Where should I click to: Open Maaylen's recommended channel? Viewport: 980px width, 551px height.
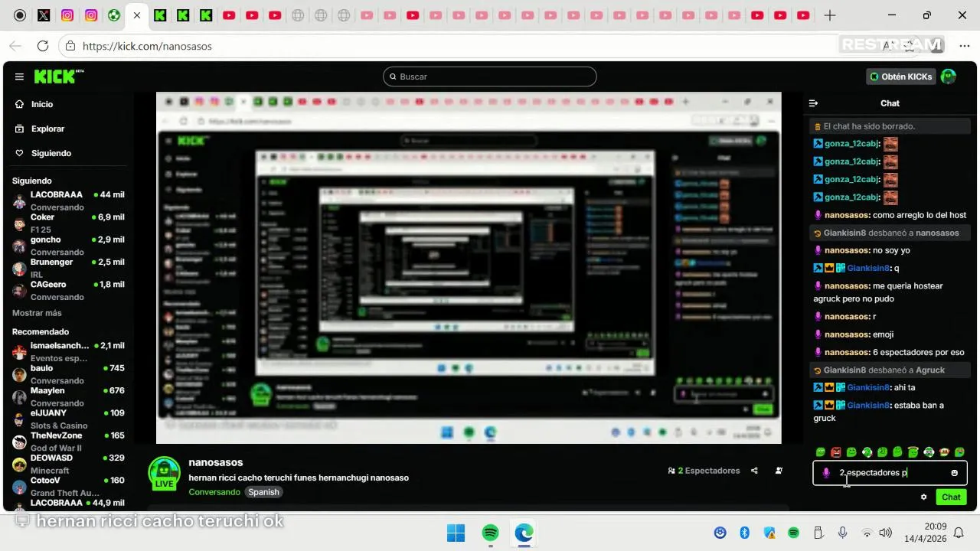(x=67, y=396)
